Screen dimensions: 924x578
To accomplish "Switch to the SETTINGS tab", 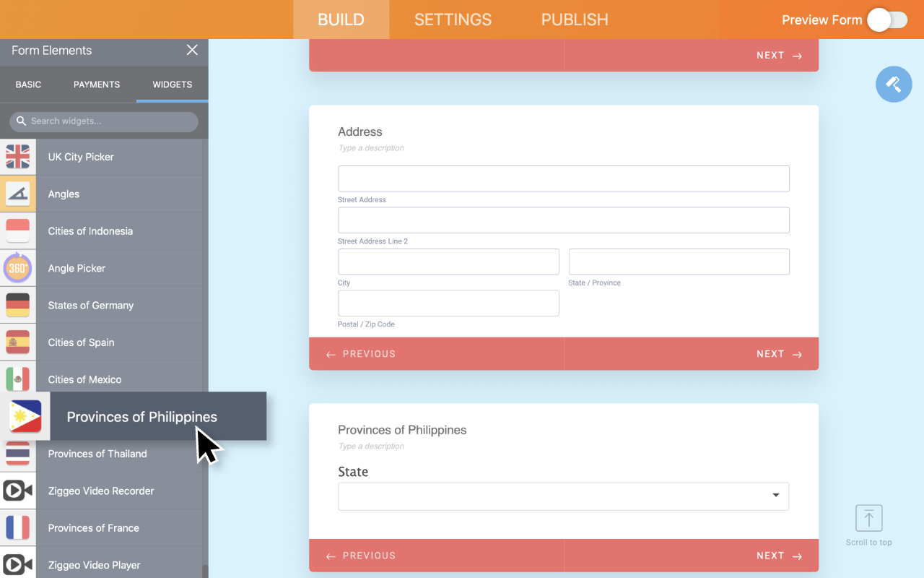I will pos(453,20).
